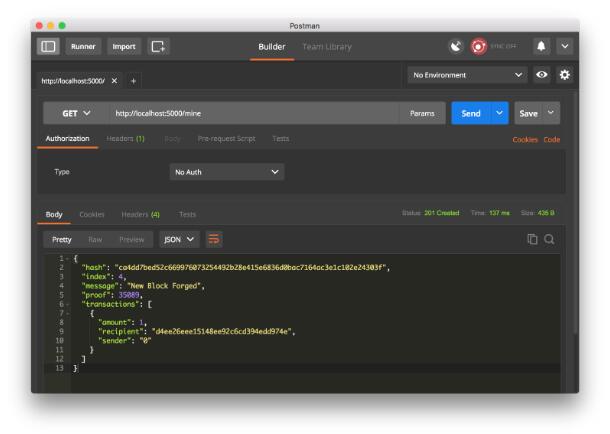The image size is (610, 434).
Task: Collapse the transactions array at line 6
Action: point(67,304)
